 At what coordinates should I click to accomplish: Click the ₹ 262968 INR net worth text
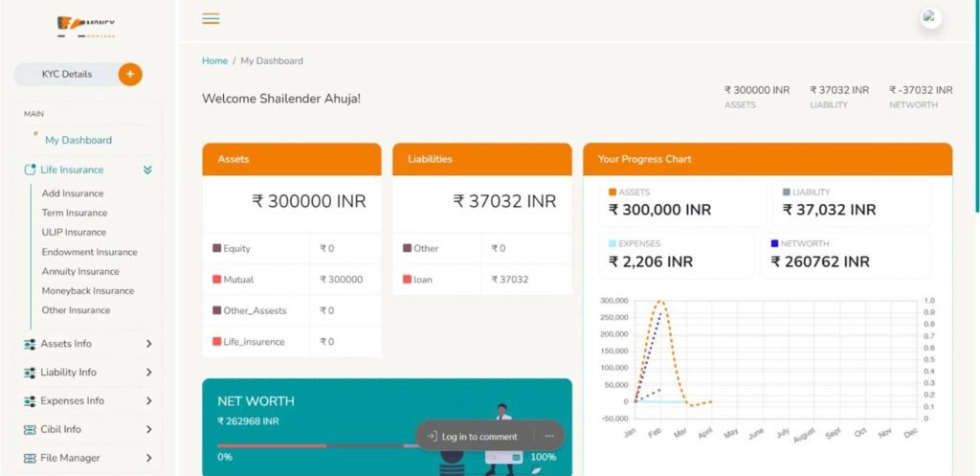pos(248,421)
